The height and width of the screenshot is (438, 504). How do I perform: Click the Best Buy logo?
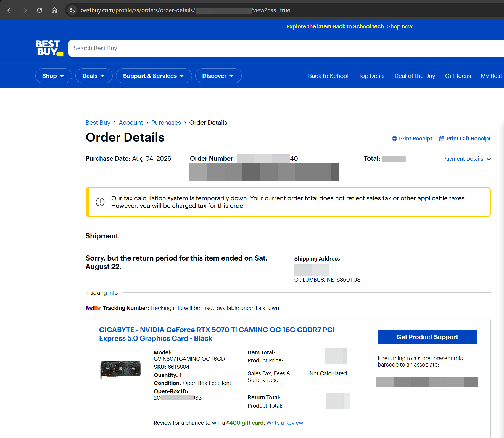pyautogui.click(x=49, y=48)
